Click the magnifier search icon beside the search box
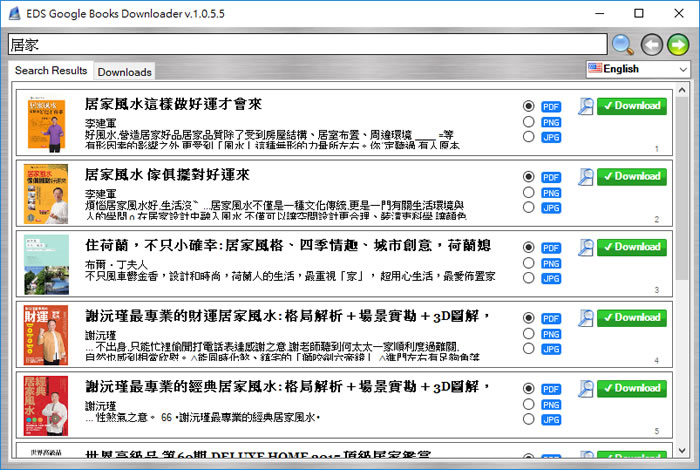This screenshot has height=470, width=700. 623,45
